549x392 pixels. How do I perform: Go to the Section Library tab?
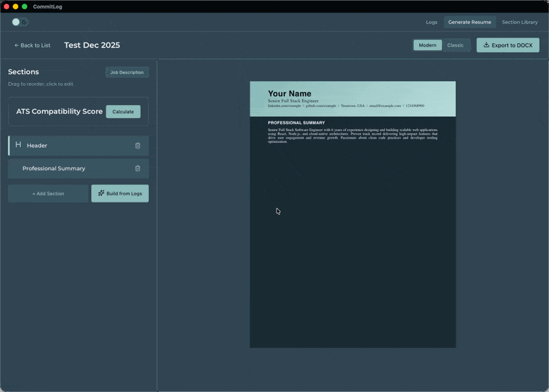click(x=519, y=22)
